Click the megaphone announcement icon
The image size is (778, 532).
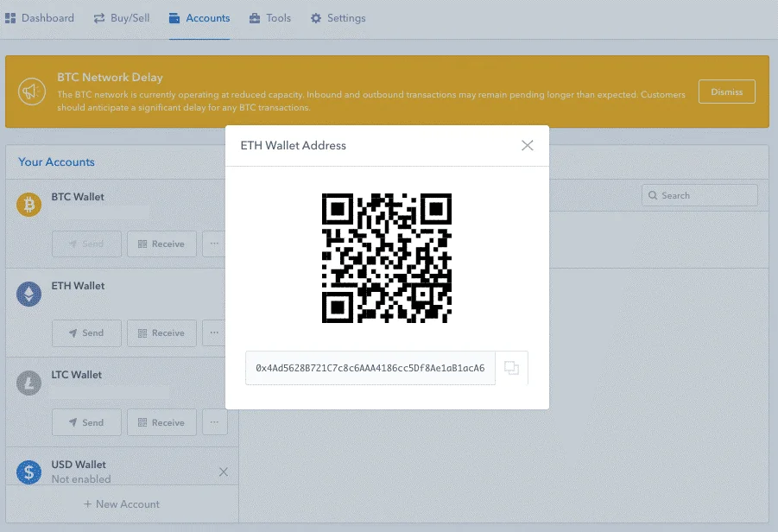coord(32,92)
